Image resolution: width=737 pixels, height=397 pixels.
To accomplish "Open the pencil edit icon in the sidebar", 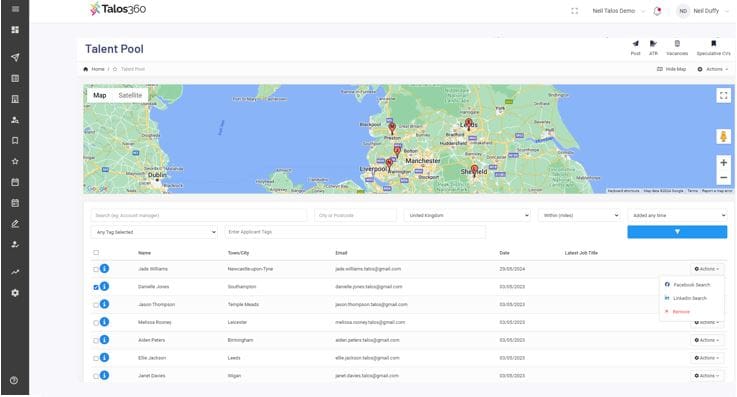I will click(15, 224).
